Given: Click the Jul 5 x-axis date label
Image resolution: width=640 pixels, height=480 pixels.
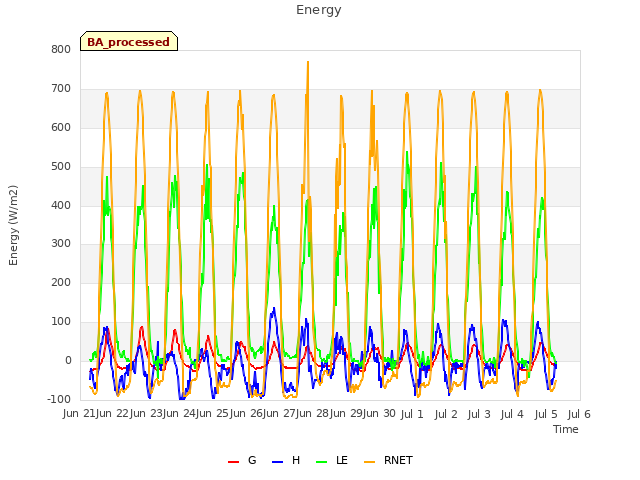Looking at the screenshot, I should (546, 414).
